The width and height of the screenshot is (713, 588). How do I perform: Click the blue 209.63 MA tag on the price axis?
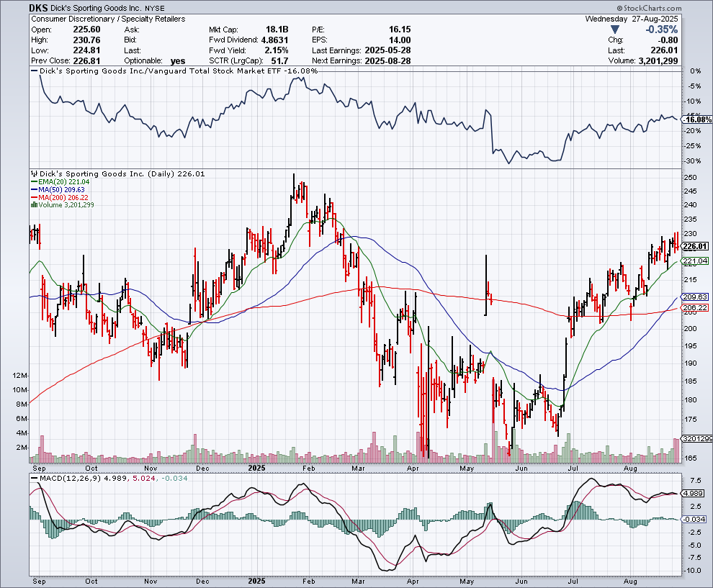coord(695,297)
